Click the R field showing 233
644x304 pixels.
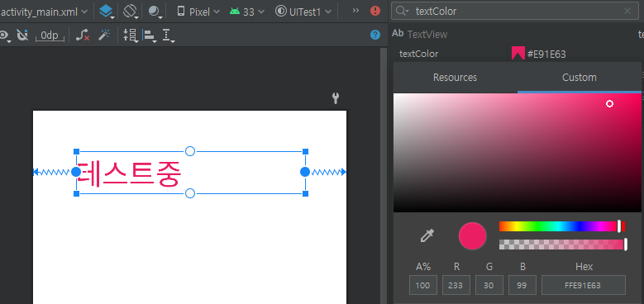(x=456, y=285)
